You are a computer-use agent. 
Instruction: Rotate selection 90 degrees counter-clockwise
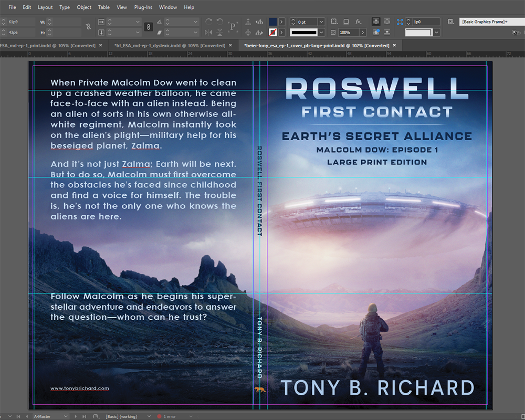click(219, 22)
